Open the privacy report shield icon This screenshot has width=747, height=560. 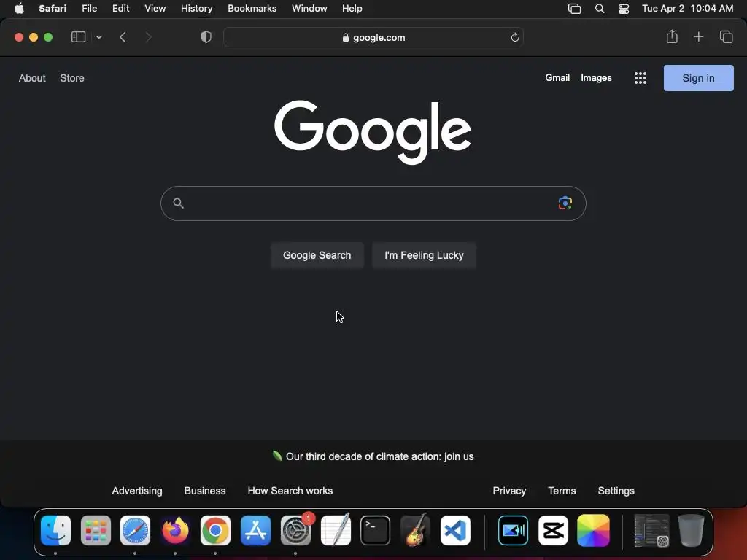tap(206, 37)
